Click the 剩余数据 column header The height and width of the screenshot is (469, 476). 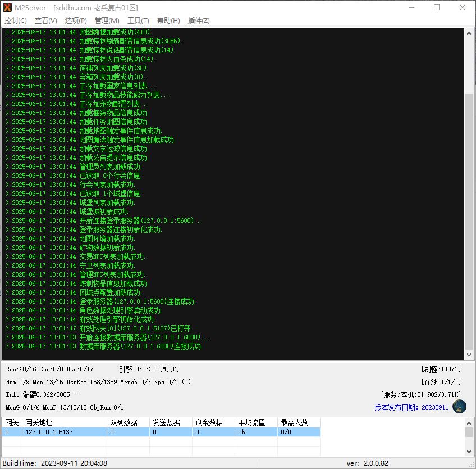213,422
